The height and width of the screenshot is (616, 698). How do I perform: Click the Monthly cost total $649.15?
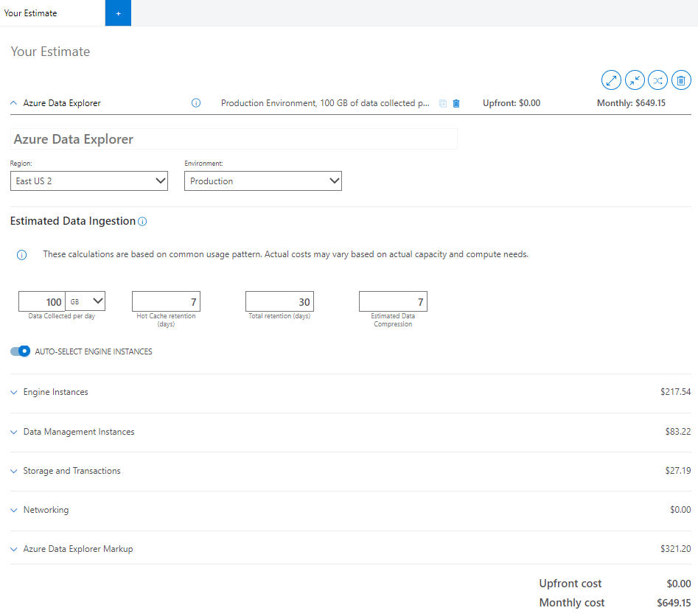coord(674,603)
